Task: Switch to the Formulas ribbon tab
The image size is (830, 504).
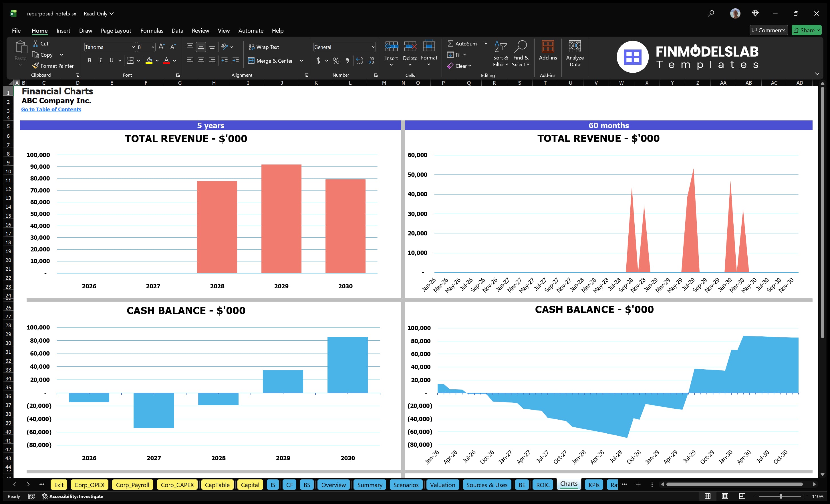Action: [x=152, y=30]
